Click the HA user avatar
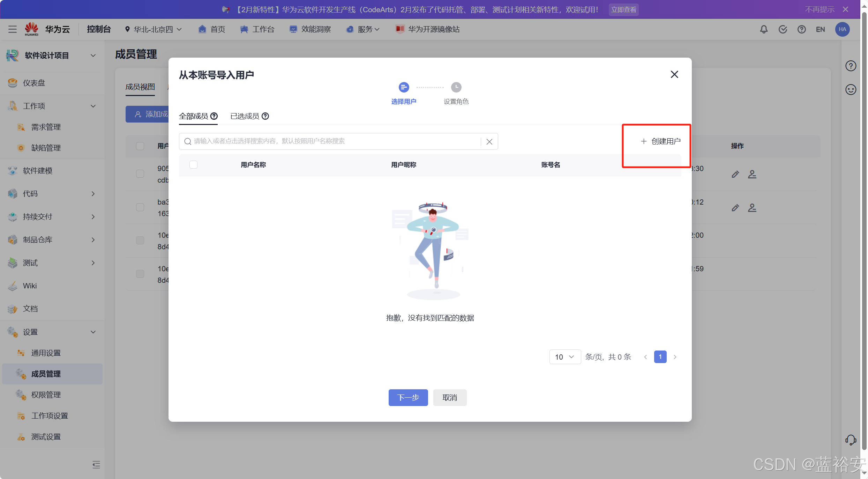Screen dimensions: 868x479 coord(842,29)
